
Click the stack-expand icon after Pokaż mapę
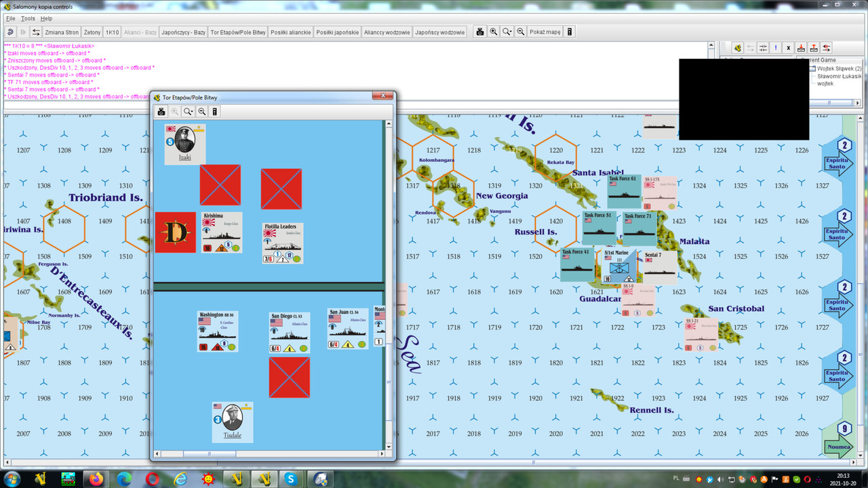[x=570, y=32]
